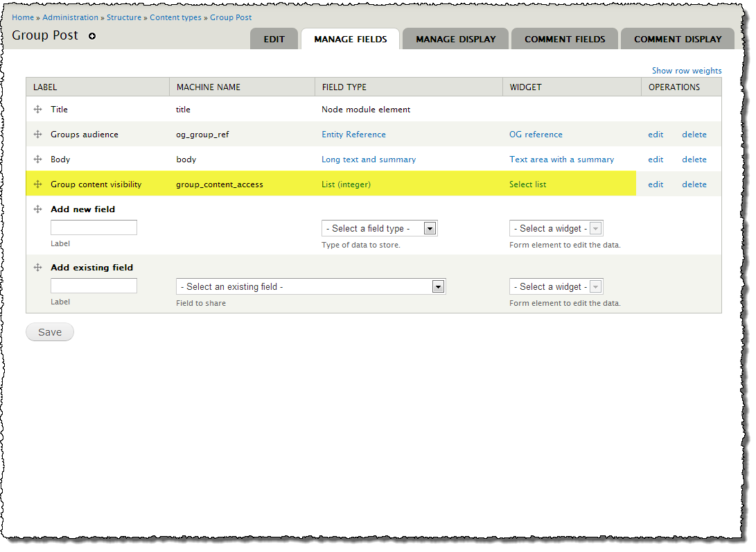Edit the Body field
This screenshot has width=756, height=552.
point(655,159)
